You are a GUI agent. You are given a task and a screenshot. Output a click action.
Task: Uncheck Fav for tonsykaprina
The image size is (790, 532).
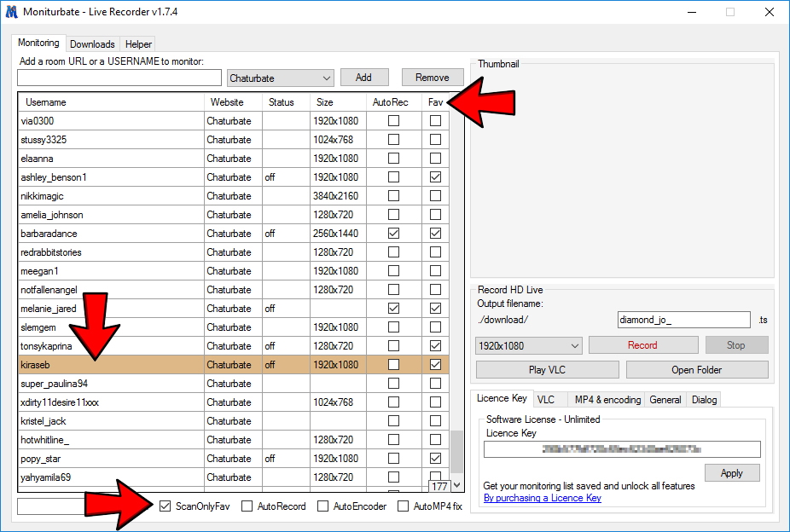tap(435, 346)
